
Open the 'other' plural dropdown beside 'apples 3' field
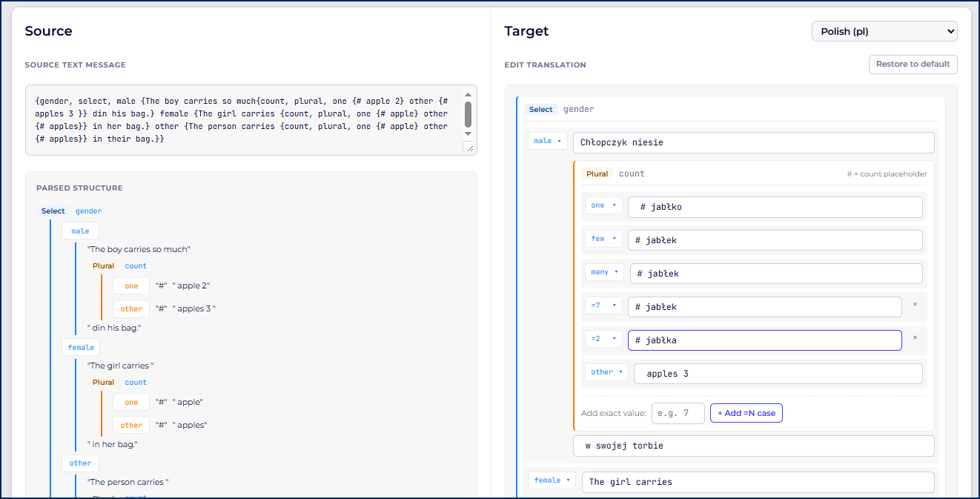[x=606, y=372]
